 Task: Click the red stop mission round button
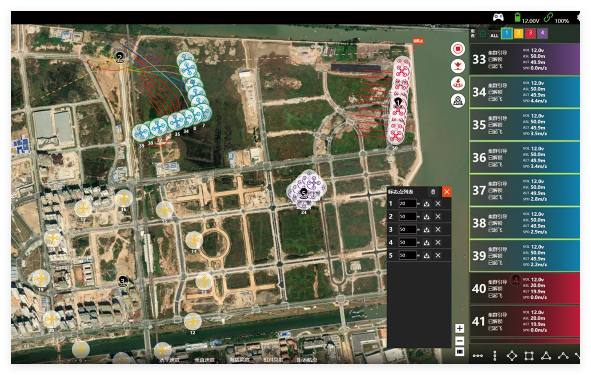(x=458, y=49)
